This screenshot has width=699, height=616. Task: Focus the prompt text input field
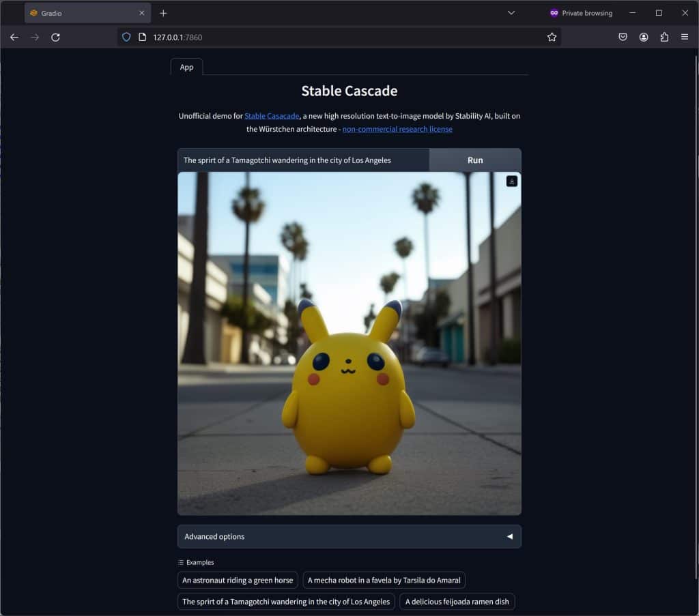pyautogui.click(x=304, y=160)
